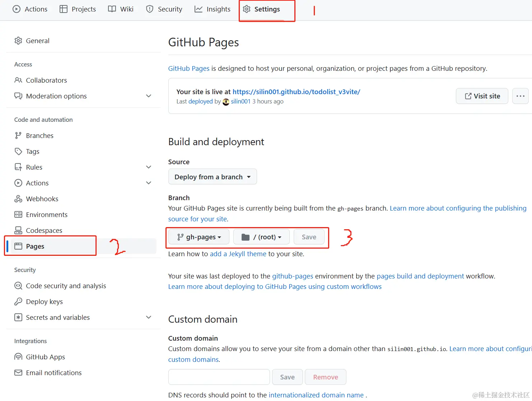The height and width of the screenshot is (401, 532).
Task: Click the custom domain text field
Action: coord(219,377)
